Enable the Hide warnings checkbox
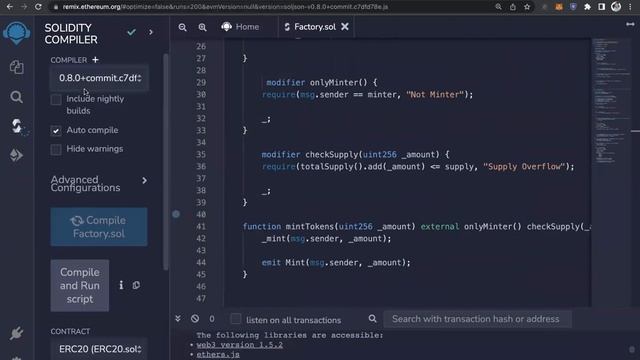Image resolution: width=640 pixels, height=360 pixels. [56, 149]
